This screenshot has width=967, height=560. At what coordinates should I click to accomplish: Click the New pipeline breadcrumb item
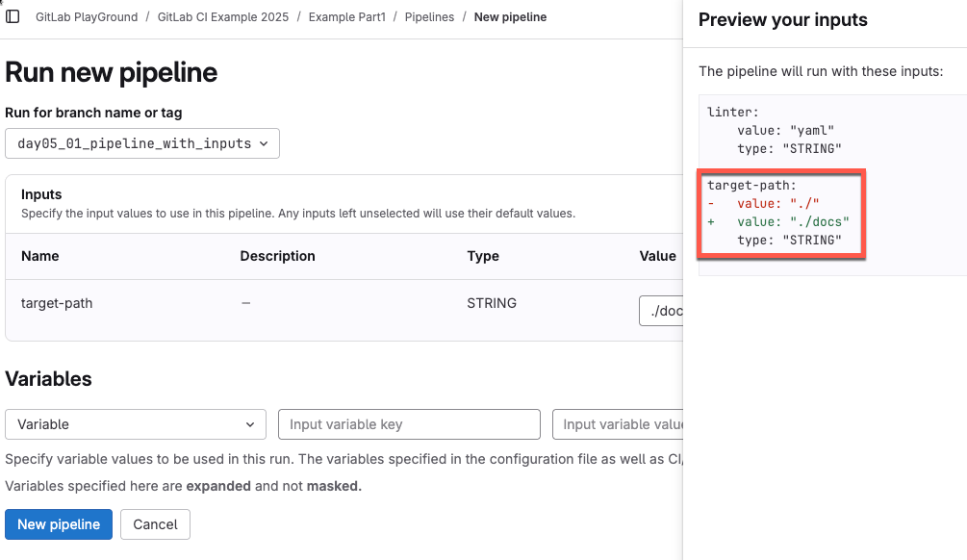510,17
